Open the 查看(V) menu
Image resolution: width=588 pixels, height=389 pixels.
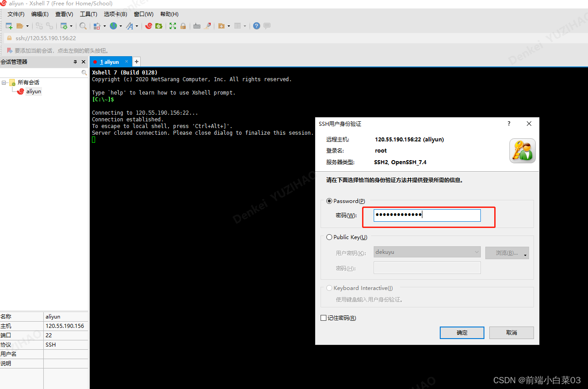(64, 14)
